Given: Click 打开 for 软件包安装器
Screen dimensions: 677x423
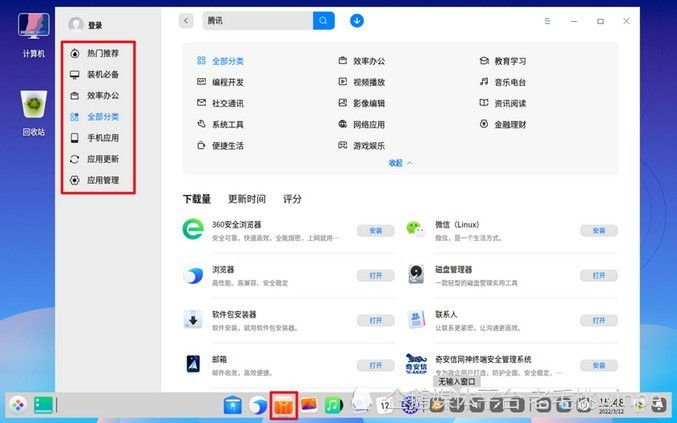Looking at the screenshot, I should point(376,321).
